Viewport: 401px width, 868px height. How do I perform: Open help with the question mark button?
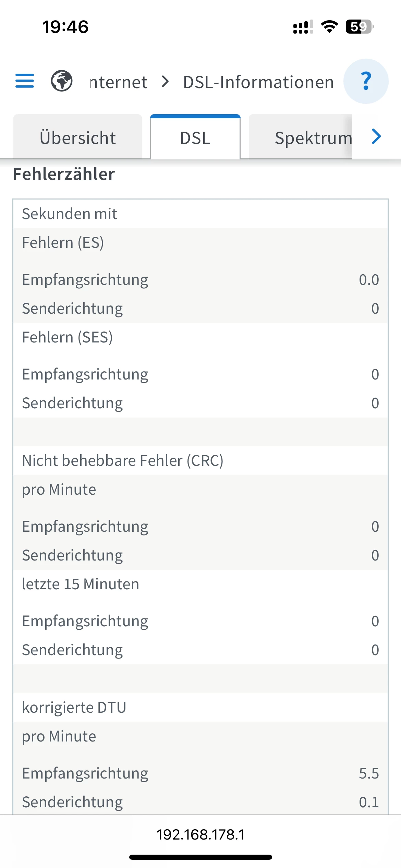point(366,81)
